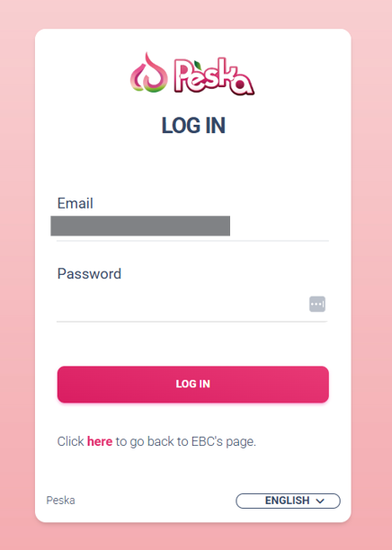
Task: Select the greyed-out email value
Action: point(140,226)
